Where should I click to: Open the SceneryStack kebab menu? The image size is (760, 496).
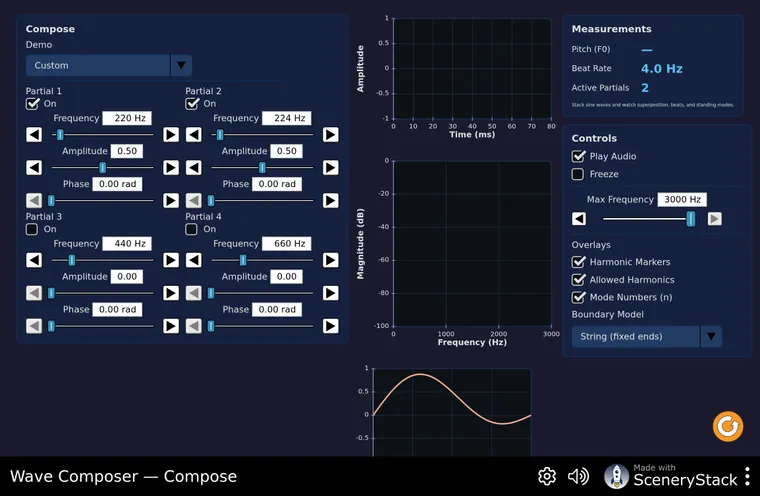point(747,477)
